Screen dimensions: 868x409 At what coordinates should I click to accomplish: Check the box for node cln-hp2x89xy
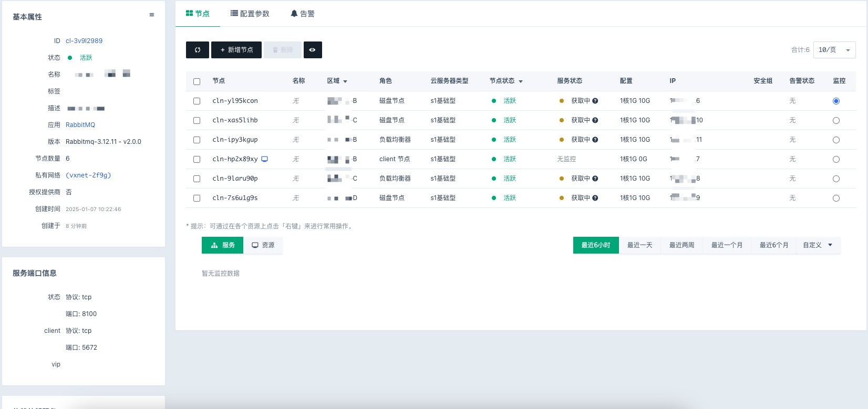coord(197,159)
